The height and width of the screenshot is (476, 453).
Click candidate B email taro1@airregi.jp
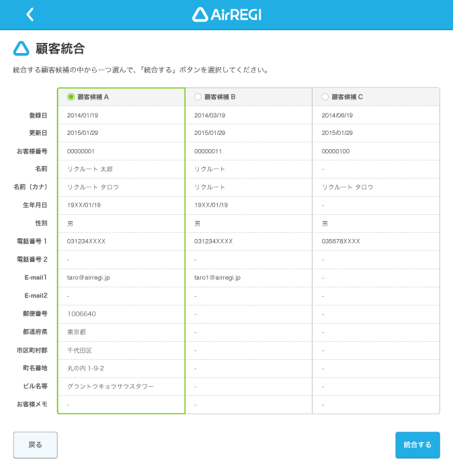217,277
